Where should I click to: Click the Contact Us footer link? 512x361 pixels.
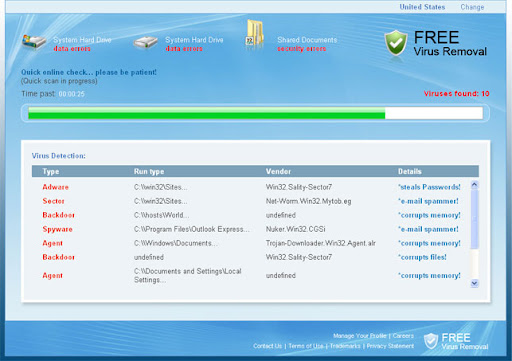point(267,346)
